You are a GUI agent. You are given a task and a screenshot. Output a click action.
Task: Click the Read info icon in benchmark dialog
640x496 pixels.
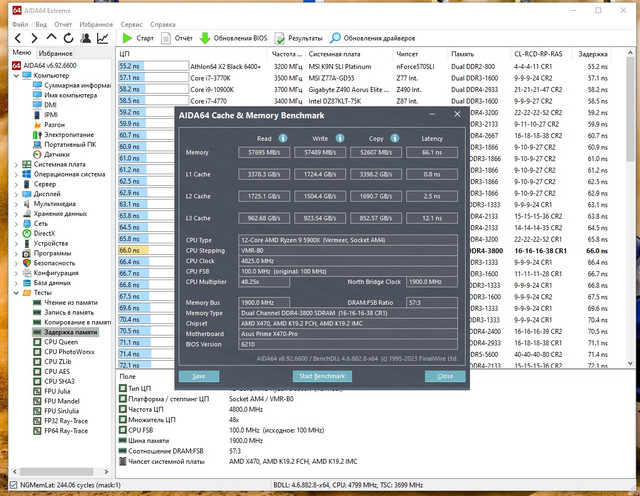[283, 138]
